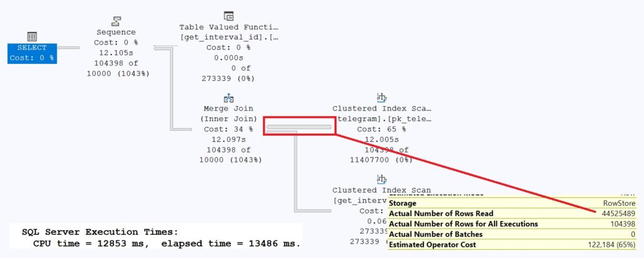Click the '44525489' rows read value
Screen dimensions: 644x258
pyautogui.click(x=619, y=213)
